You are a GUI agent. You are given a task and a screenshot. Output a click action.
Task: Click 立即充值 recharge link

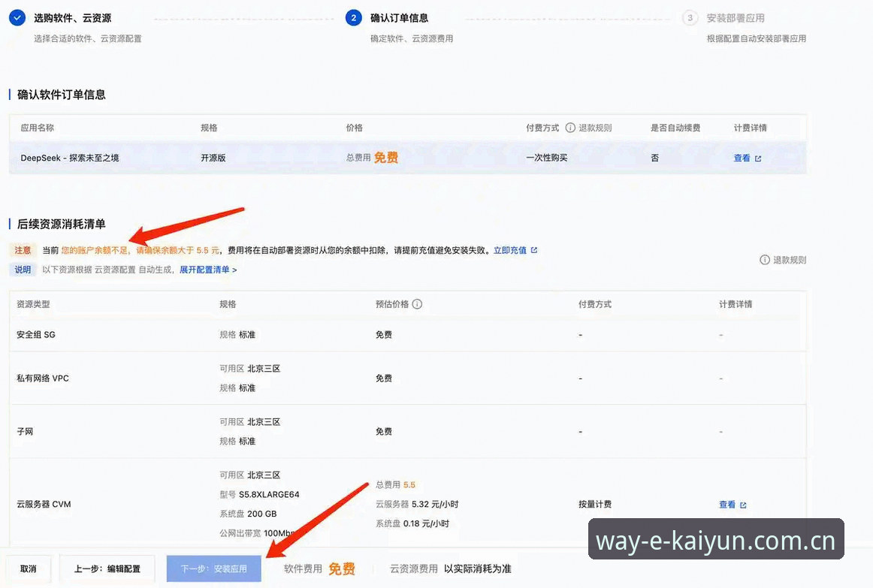(x=509, y=250)
